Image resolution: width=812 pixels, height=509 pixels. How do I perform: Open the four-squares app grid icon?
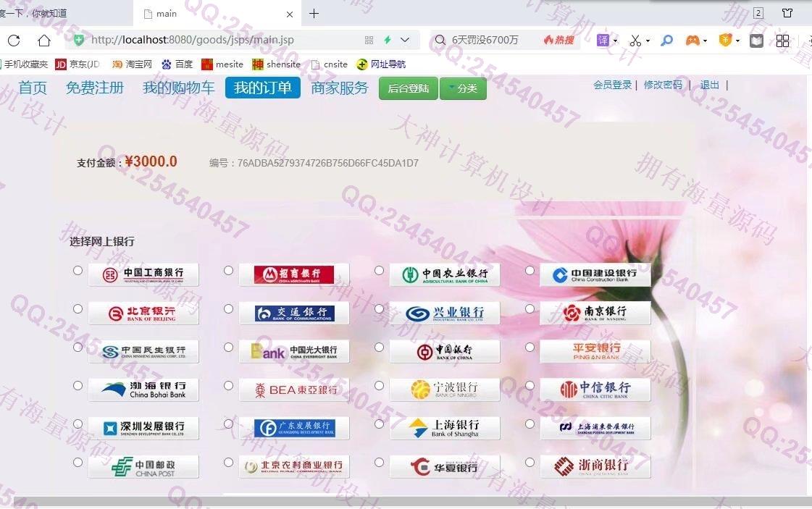(782, 41)
